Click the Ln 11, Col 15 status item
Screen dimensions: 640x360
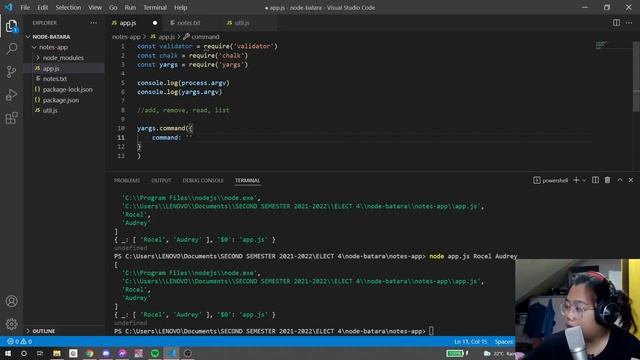[x=471, y=341]
